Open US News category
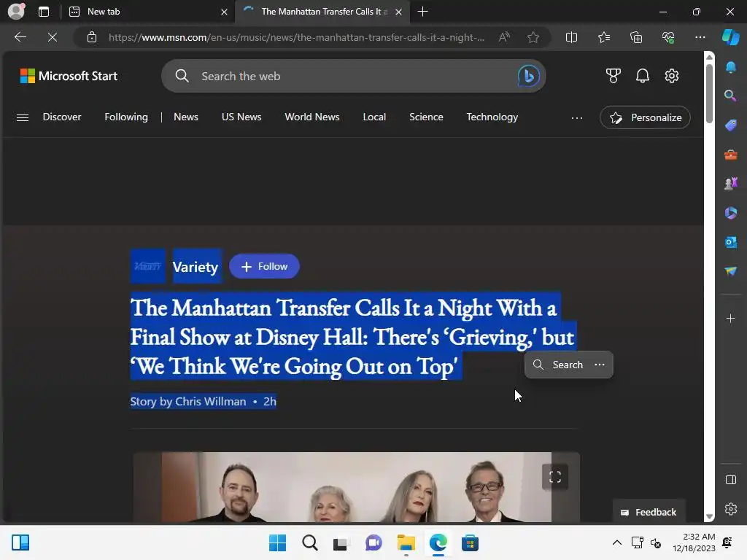Viewport: 747px width, 560px height. pyautogui.click(x=241, y=117)
